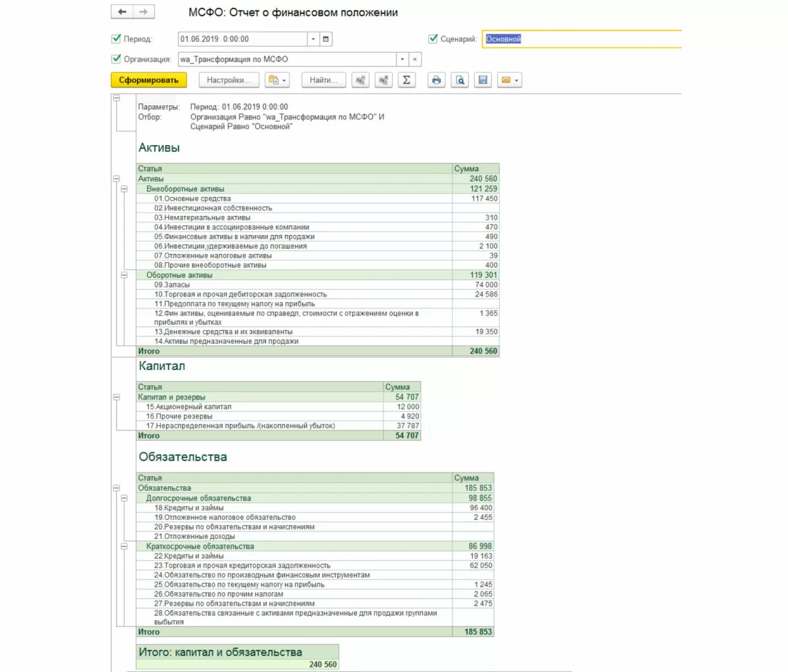This screenshot has width=788, height=672.
Task: Select row 13.Денежные средства и их эквиваленты
Action: pyautogui.click(x=318, y=332)
